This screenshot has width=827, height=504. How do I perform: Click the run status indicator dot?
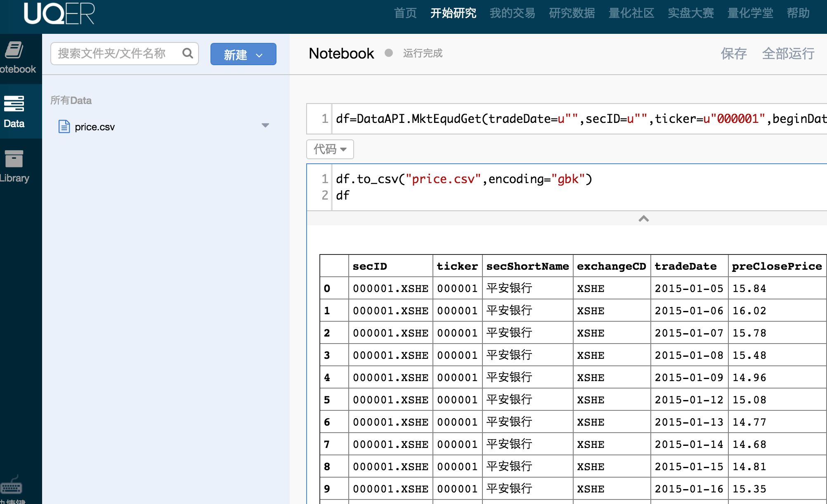click(388, 53)
